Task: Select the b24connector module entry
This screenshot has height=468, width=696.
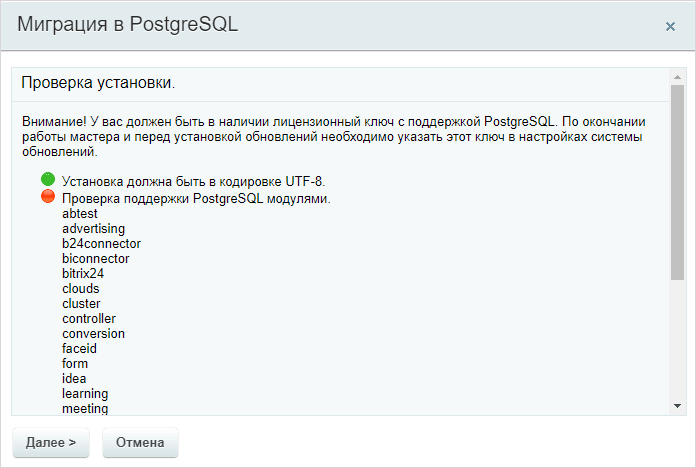Action: click(x=101, y=244)
